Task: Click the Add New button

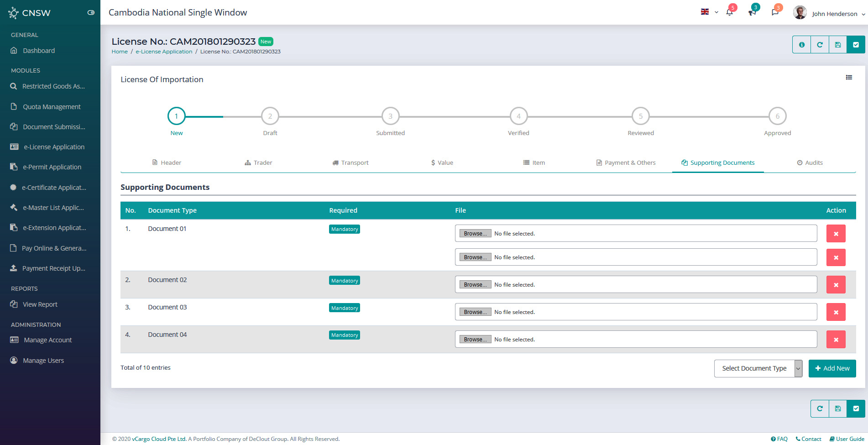Action: click(832, 368)
